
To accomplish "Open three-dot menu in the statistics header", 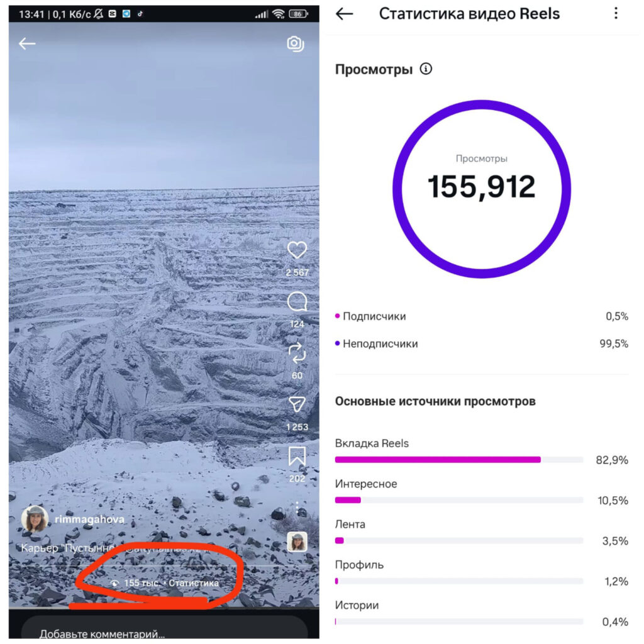I will click(616, 14).
